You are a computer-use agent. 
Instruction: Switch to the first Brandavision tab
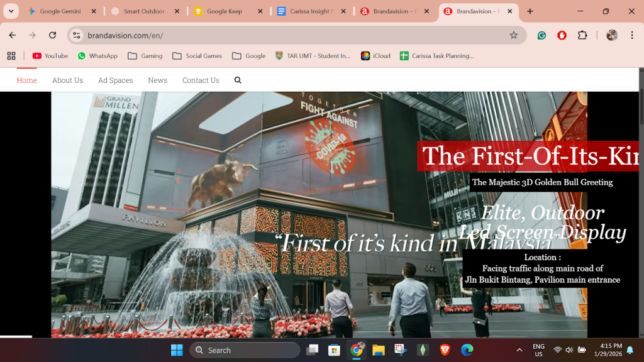[x=393, y=11]
